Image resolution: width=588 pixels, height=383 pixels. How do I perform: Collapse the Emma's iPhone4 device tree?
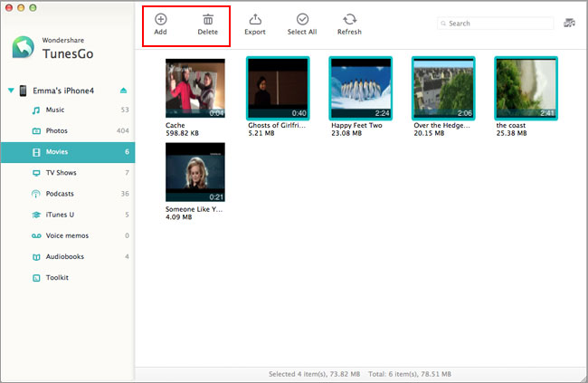11,91
